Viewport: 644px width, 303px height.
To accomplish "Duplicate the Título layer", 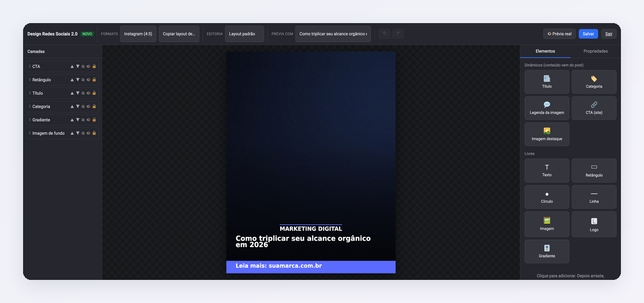I will (83, 93).
